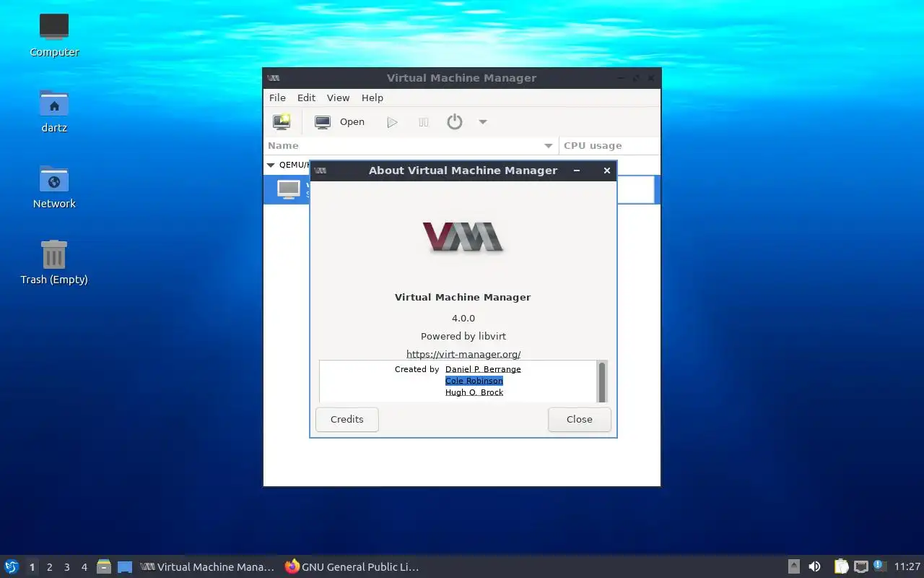Select workspace 1 in the pager
This screenshot has height=578, width=924.
click(x=32, y=567)
